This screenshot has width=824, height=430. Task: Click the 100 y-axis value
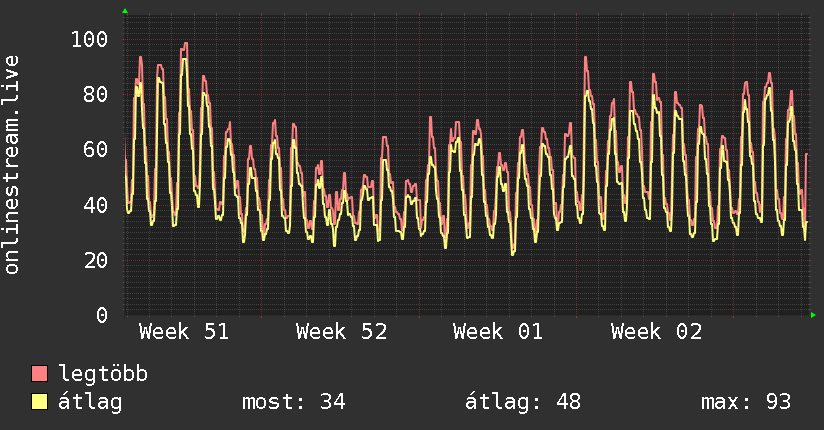click(x=89, y=39)
